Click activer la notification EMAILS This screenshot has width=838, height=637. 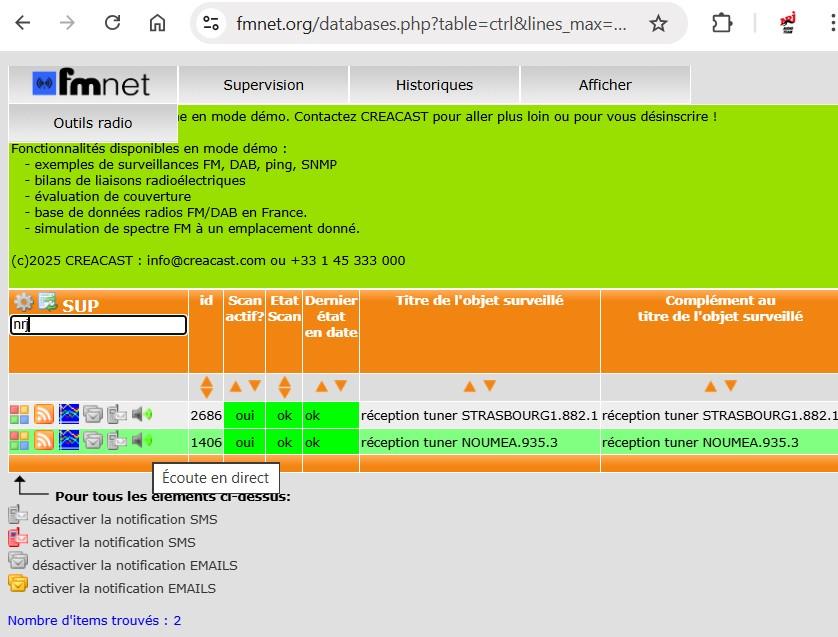click(x=124, y=588)
